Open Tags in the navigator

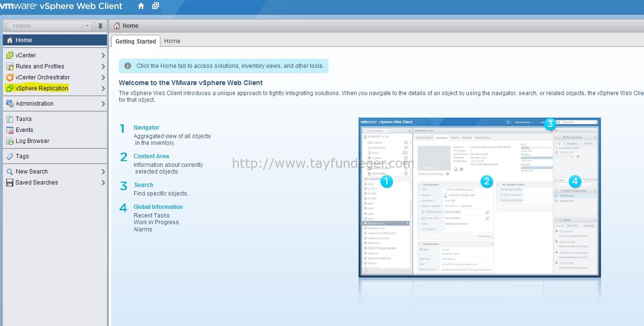point(55,156)
